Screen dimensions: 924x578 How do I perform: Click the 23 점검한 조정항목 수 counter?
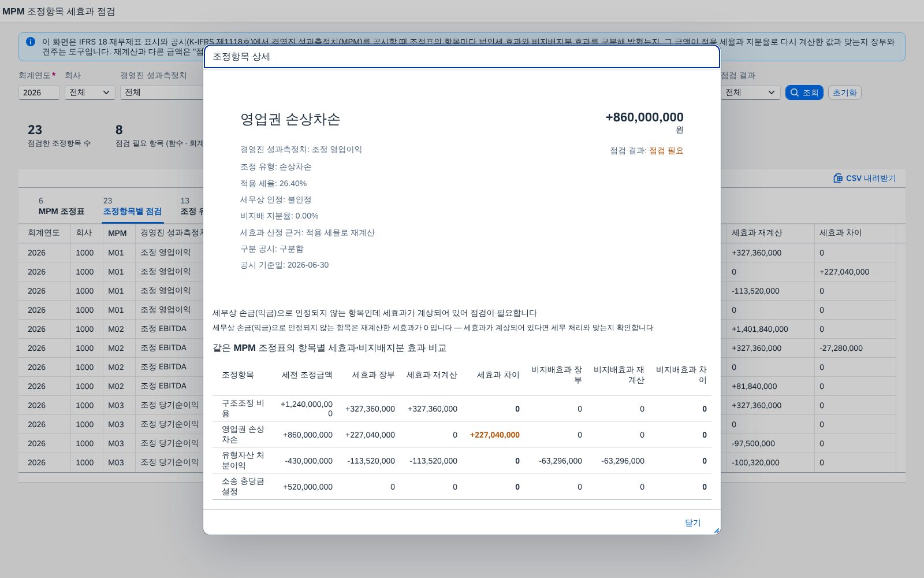(x=59, y=135)
